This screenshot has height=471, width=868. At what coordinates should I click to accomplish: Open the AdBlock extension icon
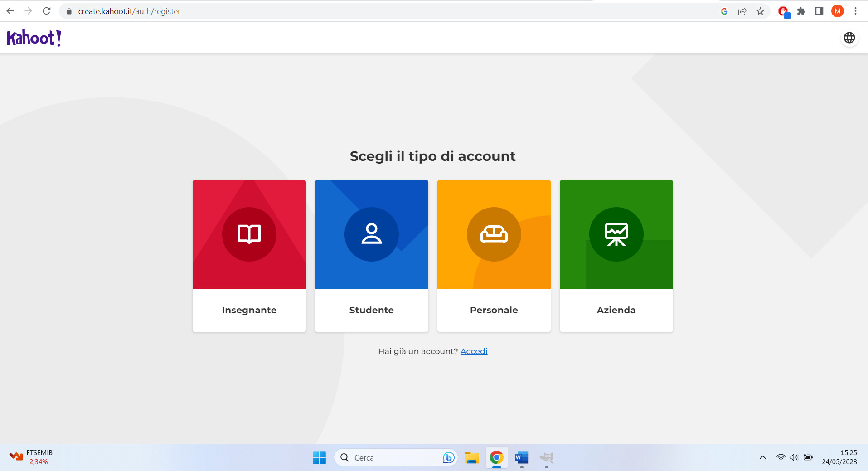coord(783,11)
